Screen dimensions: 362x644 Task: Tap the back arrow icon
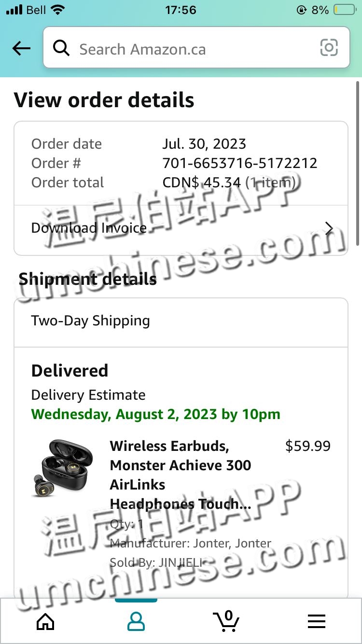tap(21, 48)
